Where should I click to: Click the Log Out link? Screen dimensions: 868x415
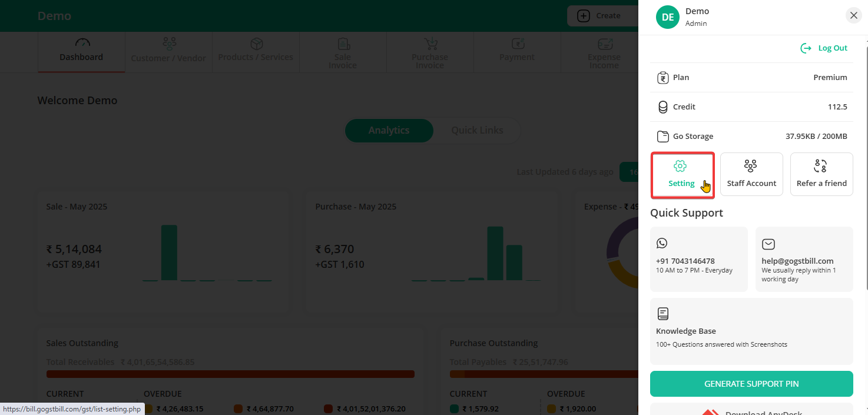click(824, 48)
